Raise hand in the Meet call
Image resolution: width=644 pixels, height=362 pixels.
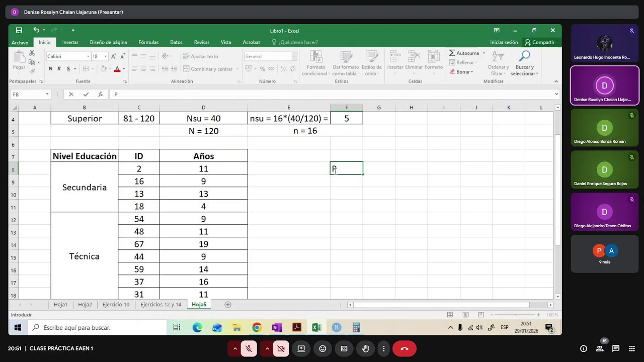tap(366, 348)
